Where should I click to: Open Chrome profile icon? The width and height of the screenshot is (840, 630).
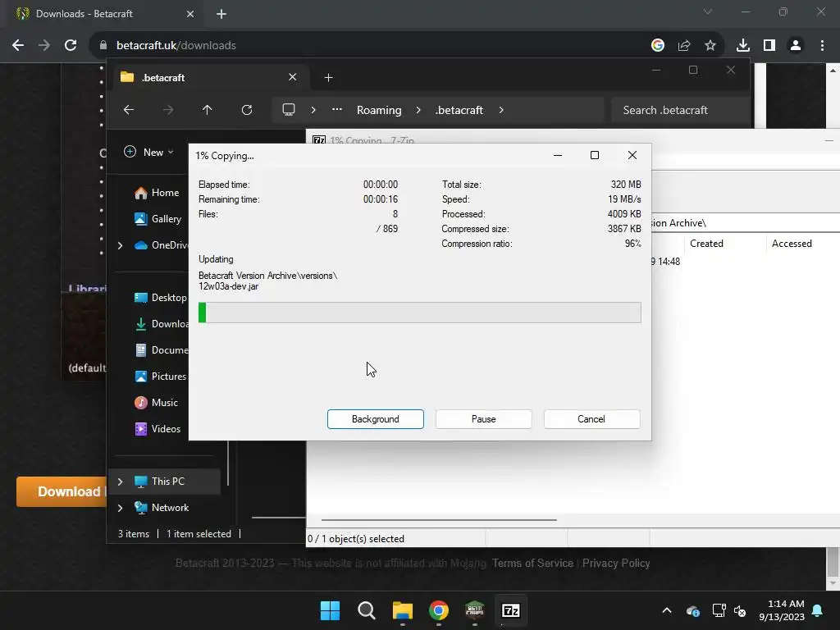click(796, 46)
